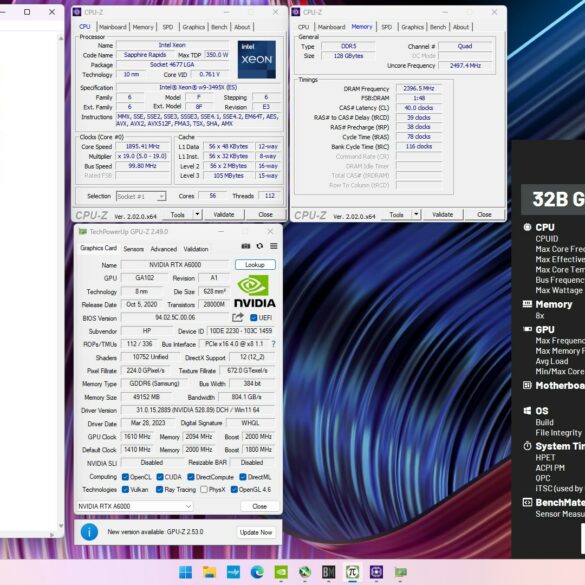Open Validation tab in GPU-Z
Viewport: 585px width, 585px height.
(x=195, y=249)
